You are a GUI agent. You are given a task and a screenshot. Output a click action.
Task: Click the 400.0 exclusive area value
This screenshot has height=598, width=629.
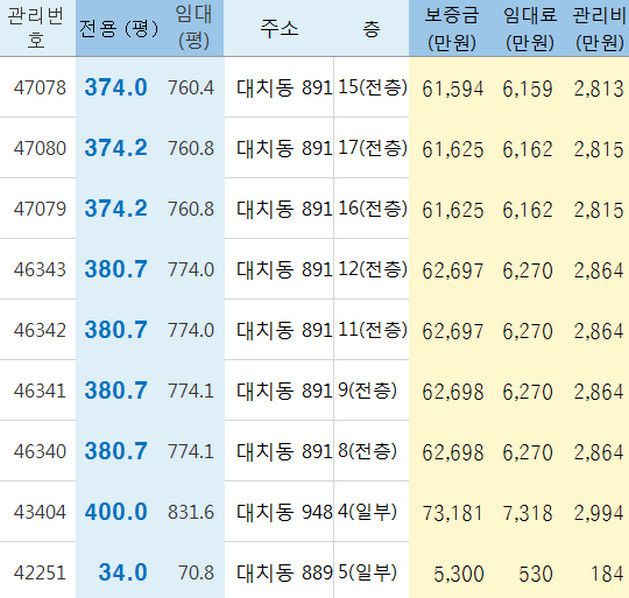point(116,512)
